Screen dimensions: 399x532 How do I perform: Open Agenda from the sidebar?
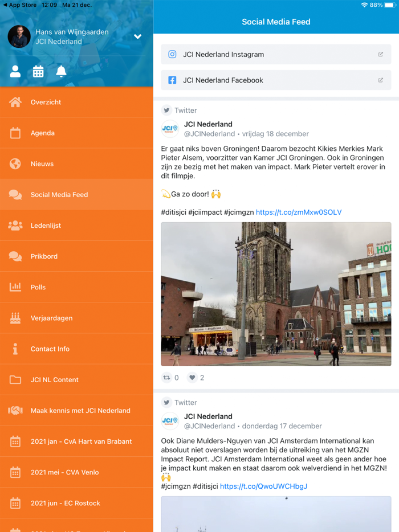[x=76, y=133]
